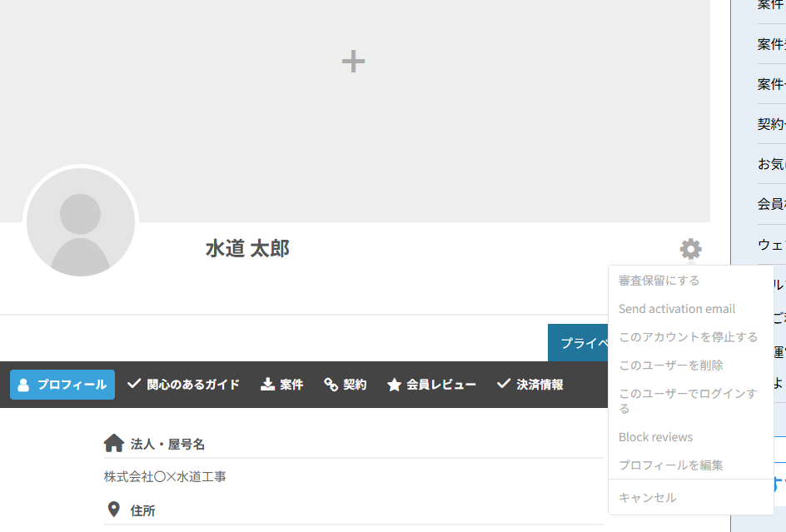786x532 pixels.
Task: Click キャンセル to close the menu
Action: coord(647,498)
